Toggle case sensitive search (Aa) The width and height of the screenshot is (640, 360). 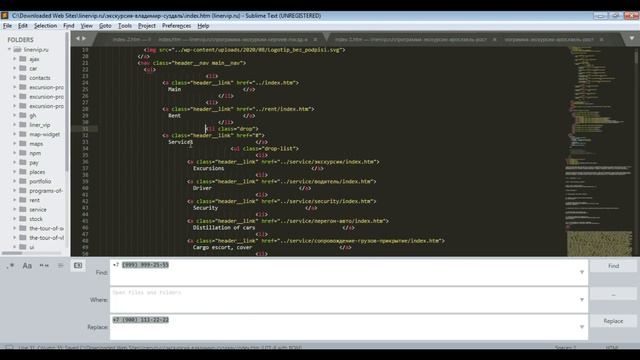tap(27, 266)
